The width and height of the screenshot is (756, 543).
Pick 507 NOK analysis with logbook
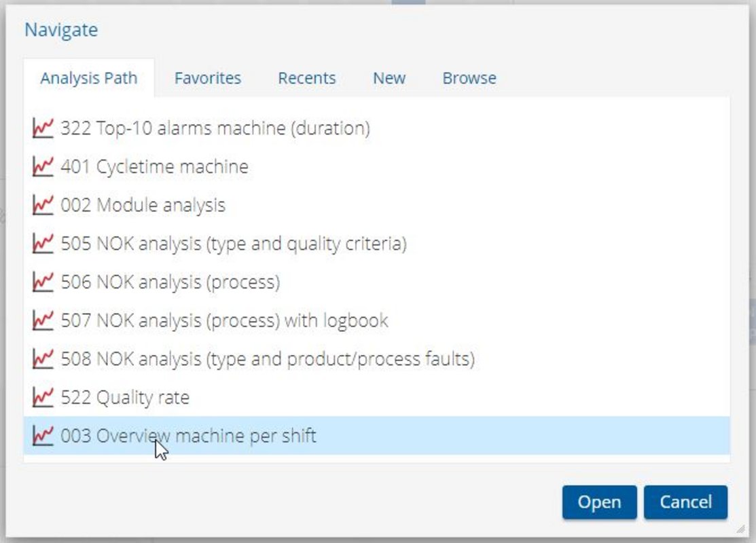point(224,320)
